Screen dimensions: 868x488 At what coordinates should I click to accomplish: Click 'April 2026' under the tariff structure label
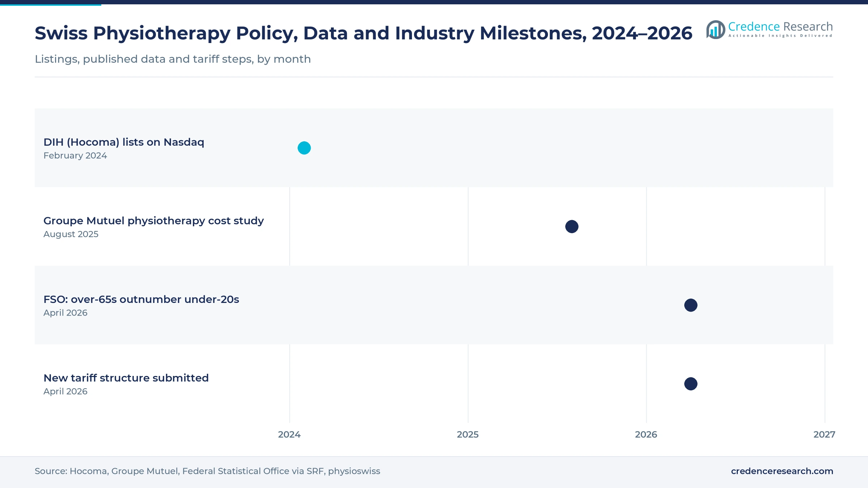click(x=65, y=391)
